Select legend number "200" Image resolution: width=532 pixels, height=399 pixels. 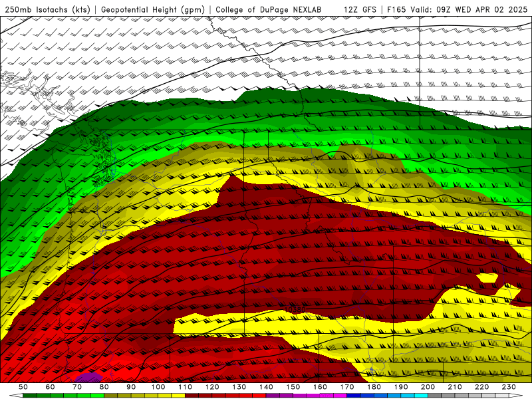tap(428, 387)
